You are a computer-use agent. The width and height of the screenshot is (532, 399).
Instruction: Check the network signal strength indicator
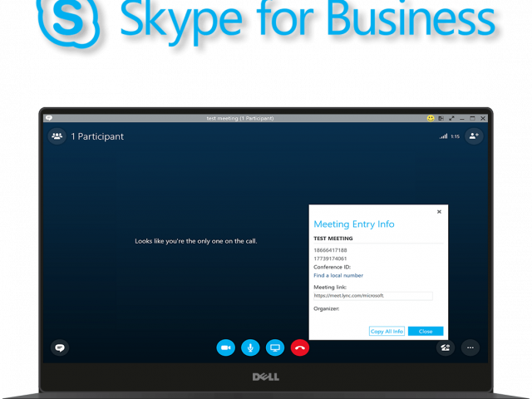444,136
